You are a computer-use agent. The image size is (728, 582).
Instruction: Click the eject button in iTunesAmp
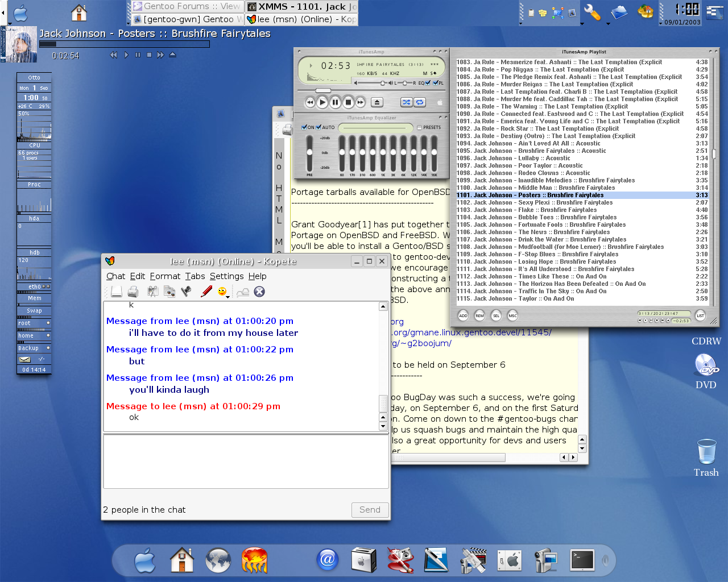point(377,102)
